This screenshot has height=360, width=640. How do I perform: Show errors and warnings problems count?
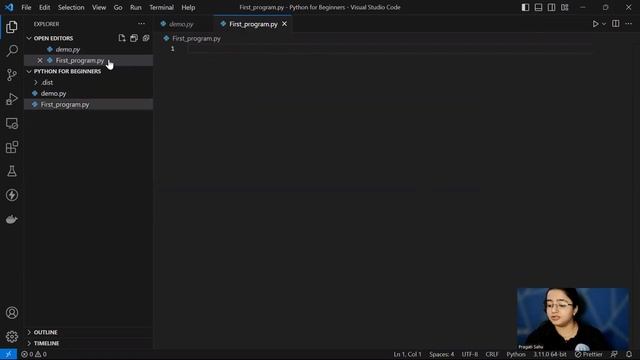coord(34,354)
